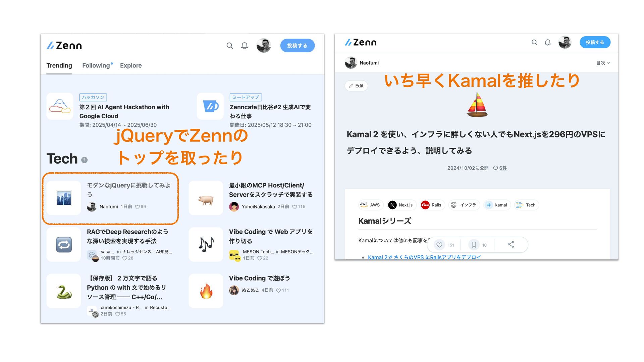Select the kamal topic tag
Image resolution: width=644 pixels, height=362 pixels.
click(497, 205)
